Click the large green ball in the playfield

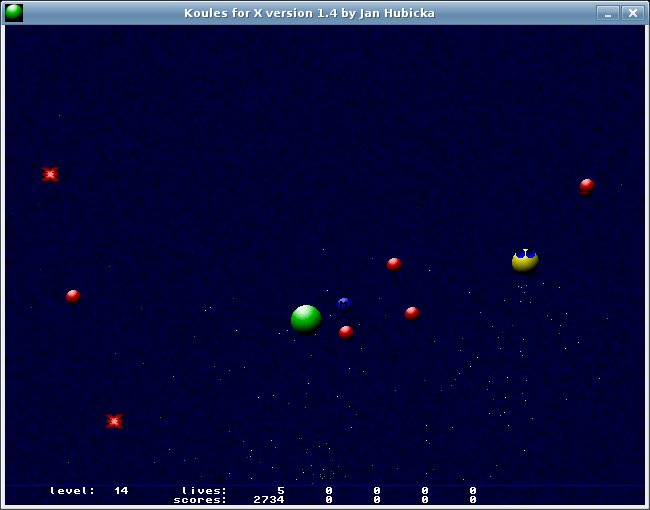(x=306, y=319)
